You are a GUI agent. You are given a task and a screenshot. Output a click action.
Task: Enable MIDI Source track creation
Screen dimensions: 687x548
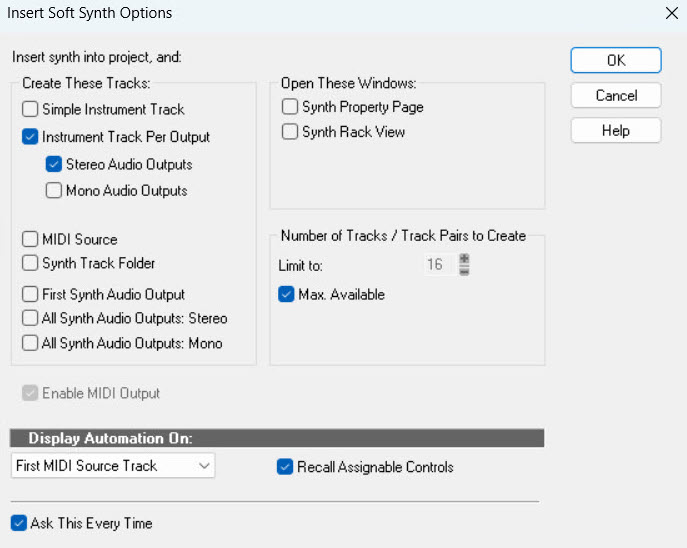30,240
